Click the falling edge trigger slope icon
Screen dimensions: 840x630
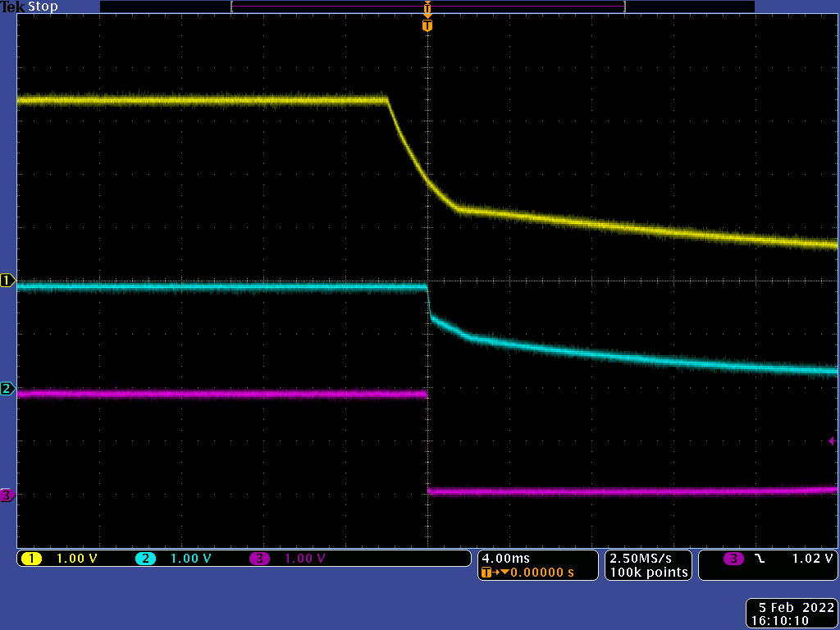760,559
